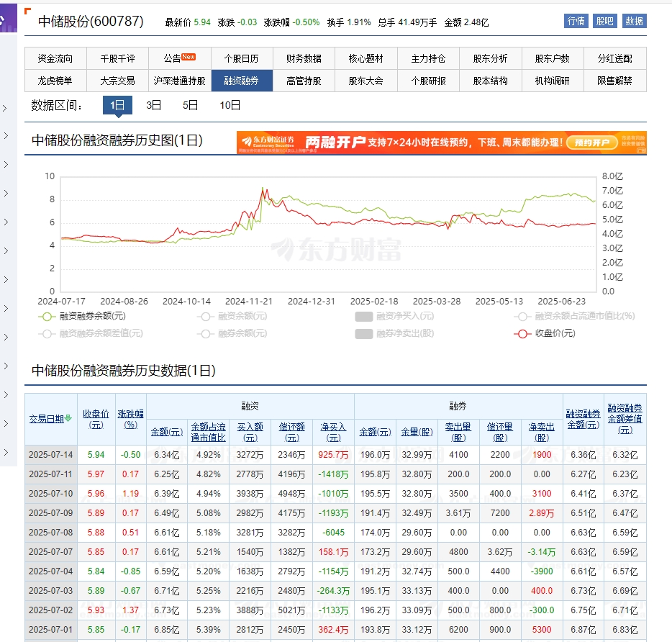Click the 2025-07-01 date cell
This screenshot has width=672, height=642.
coord(50,630)
